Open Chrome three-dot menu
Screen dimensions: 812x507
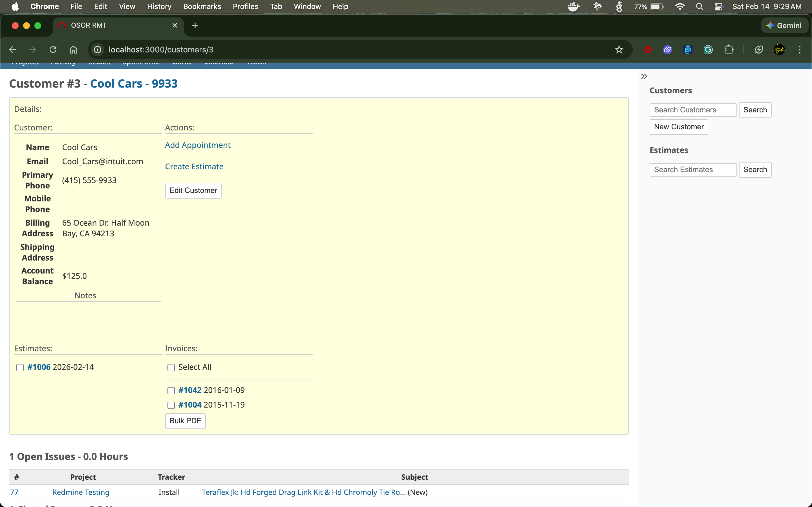click(799, 50)
